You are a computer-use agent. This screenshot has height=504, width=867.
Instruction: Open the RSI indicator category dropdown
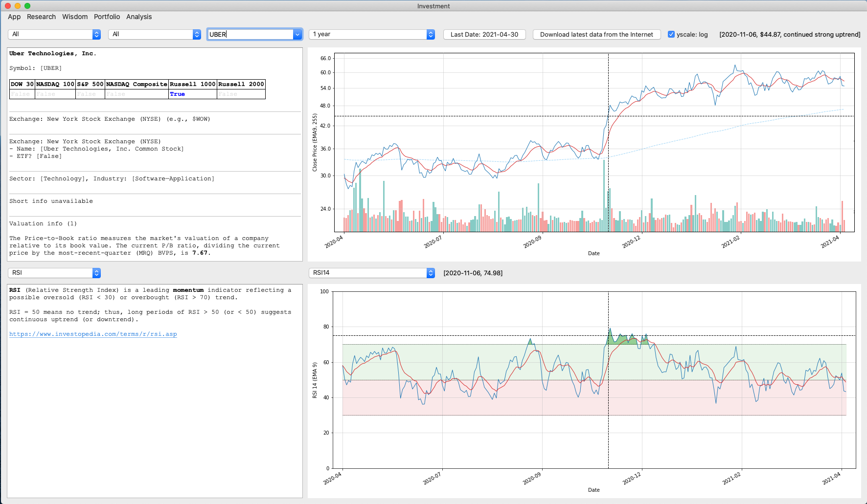(54, 273)
